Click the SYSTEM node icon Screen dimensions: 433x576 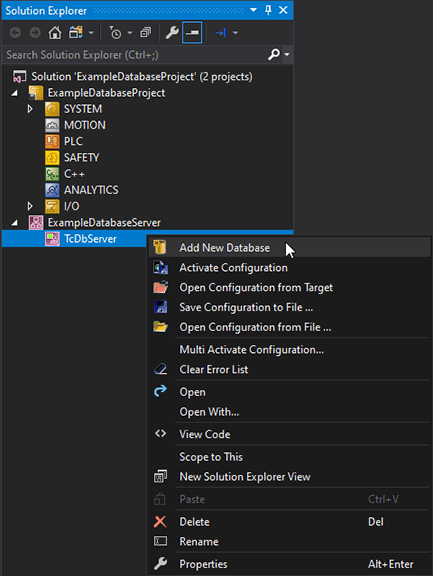[52, 109]
